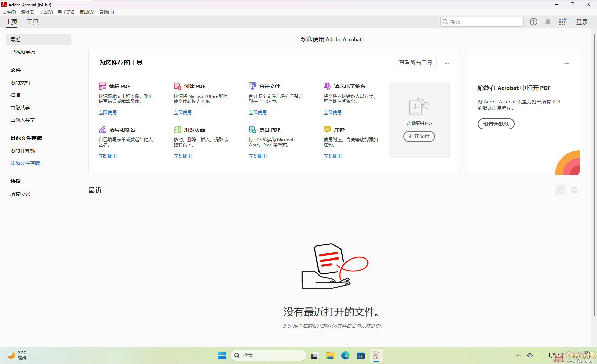
Task: Click the 导出 PDF tool icon
Action: coord(252,129)
